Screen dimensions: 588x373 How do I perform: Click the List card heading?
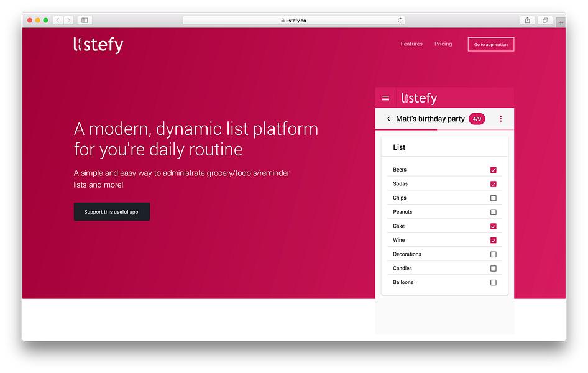[399, 147]
